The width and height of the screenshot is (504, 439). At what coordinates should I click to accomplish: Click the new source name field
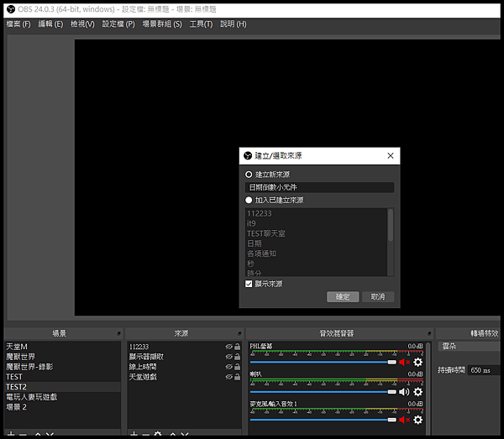319,187
